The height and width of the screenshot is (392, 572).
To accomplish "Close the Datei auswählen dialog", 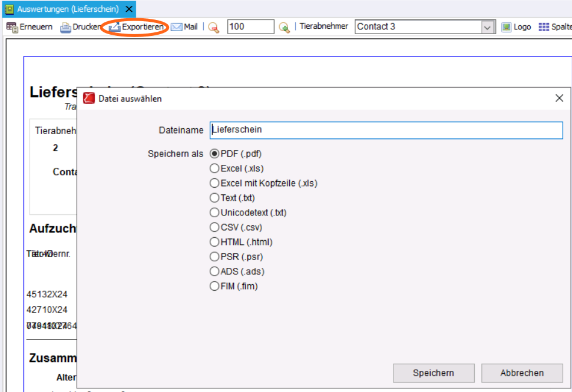I will [x=559, y=98].
